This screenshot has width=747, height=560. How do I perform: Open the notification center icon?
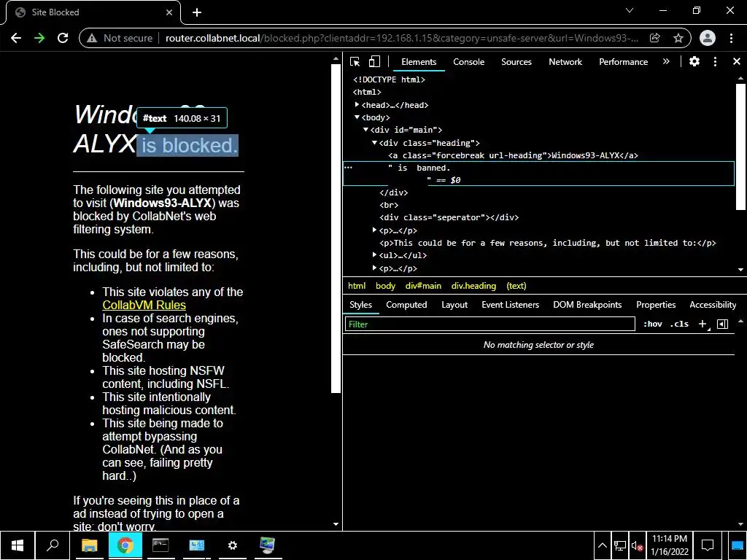(708, 545)
